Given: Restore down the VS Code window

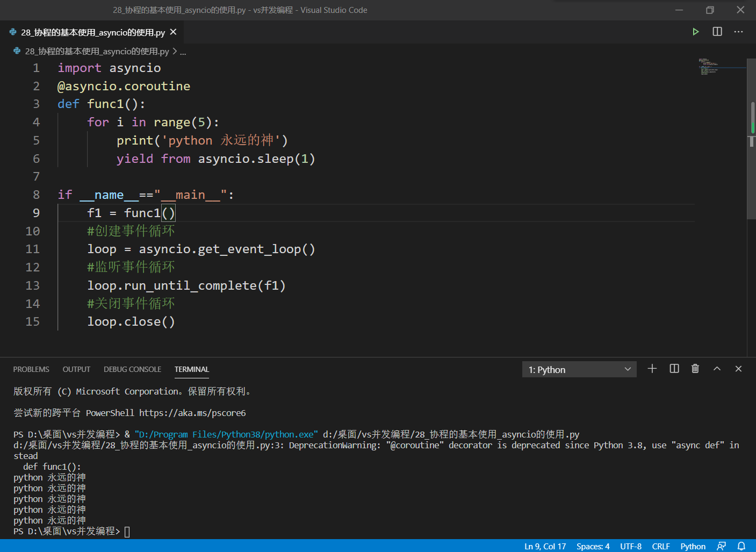Looking at the screenshot, I should click(710, 10).
